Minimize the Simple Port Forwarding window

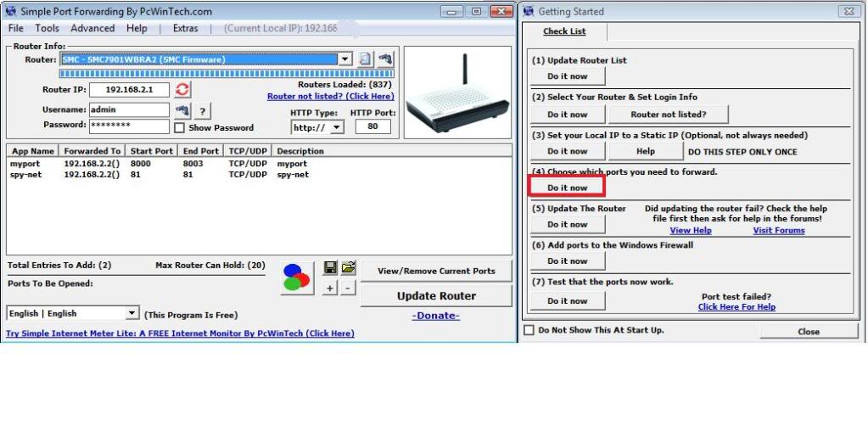452,11
